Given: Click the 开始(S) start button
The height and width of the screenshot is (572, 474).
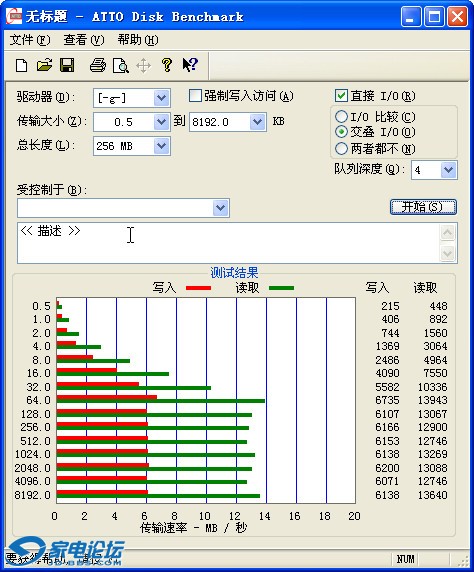Looking at the screenshot, I should [x=423, y=207].
